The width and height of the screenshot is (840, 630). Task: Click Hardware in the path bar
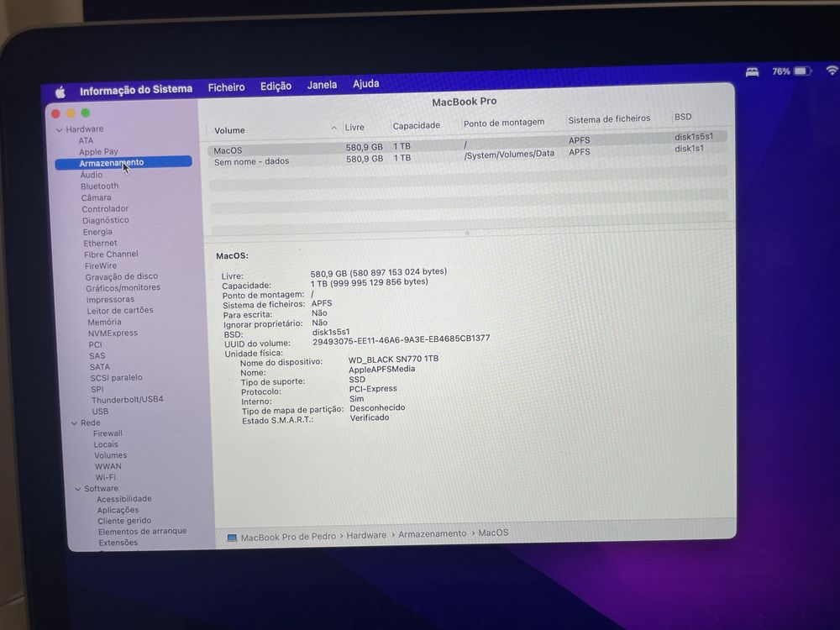[366, 535]
